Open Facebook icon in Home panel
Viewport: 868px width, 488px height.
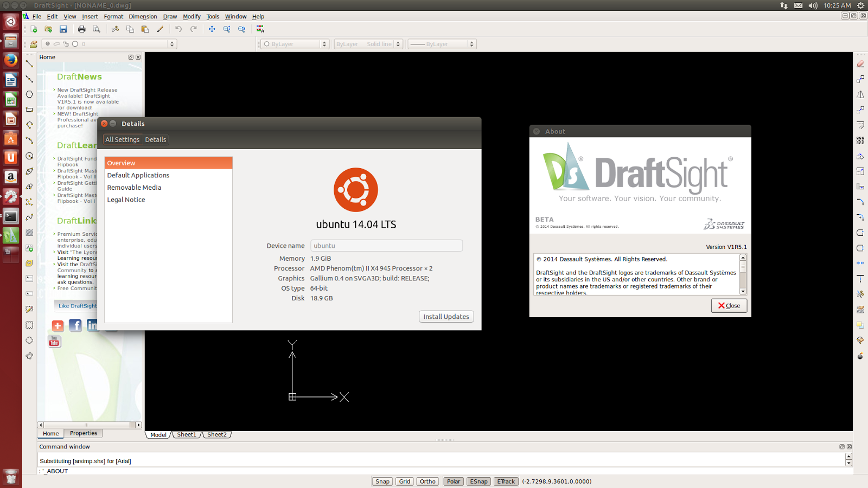click(x=75, y=325)
